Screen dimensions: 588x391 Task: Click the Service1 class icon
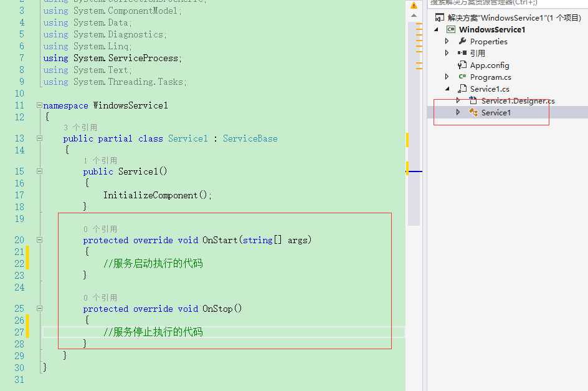[473, 112]
